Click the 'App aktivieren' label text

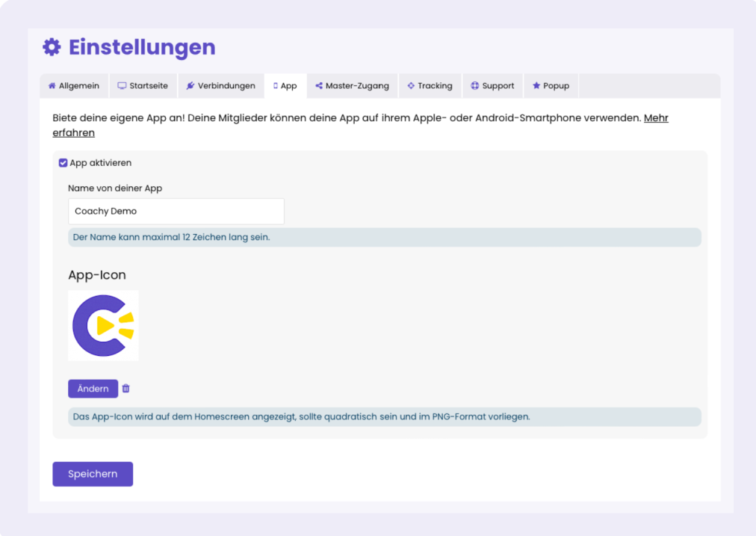100,163
